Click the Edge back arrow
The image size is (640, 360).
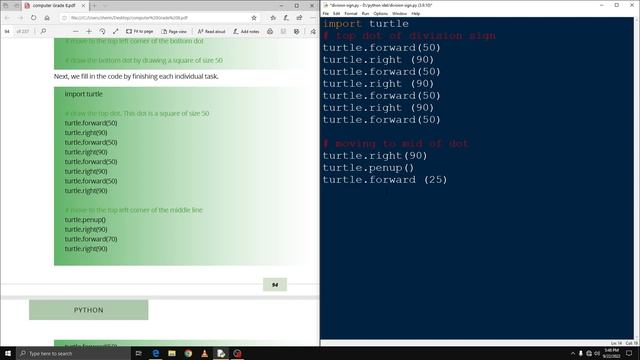(7, 18)
